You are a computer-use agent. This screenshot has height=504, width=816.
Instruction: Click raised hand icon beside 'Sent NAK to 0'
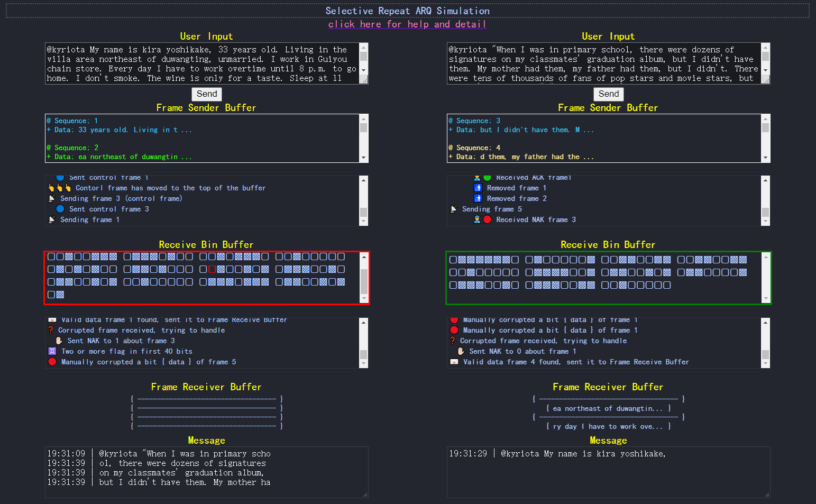coord(461,351)
